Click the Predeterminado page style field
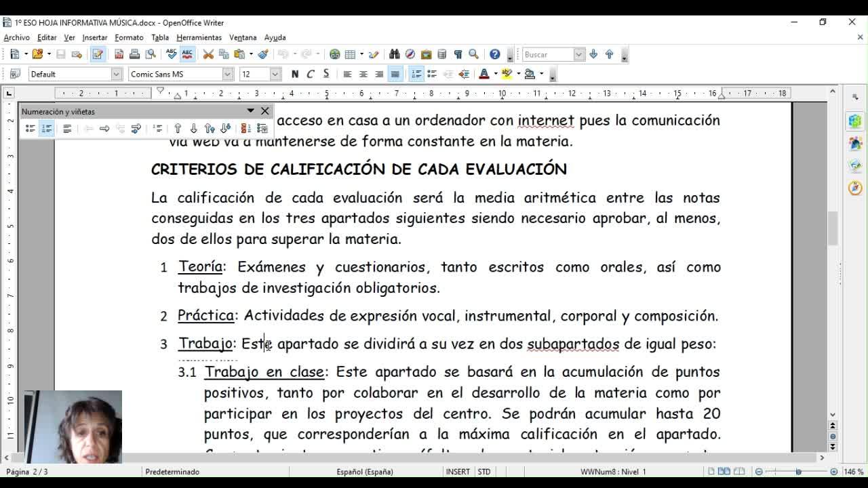This screenshot has width=868, height=488. (172, 471)
